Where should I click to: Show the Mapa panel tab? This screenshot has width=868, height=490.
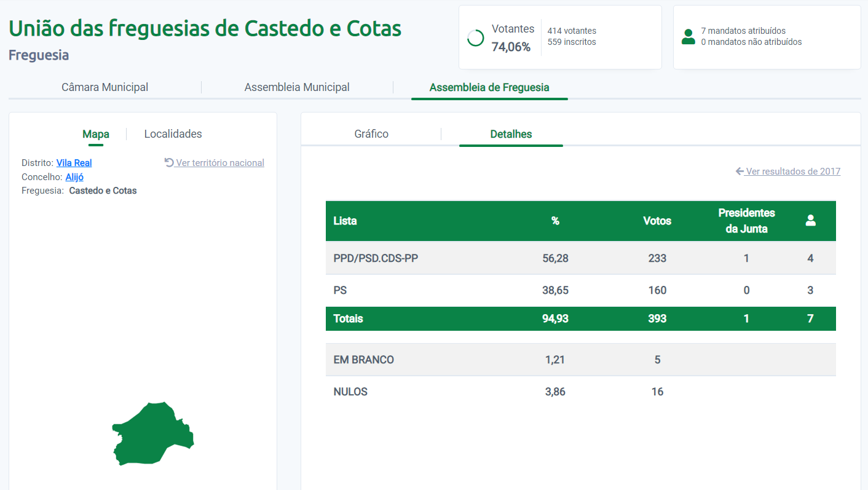coord(96,134)
